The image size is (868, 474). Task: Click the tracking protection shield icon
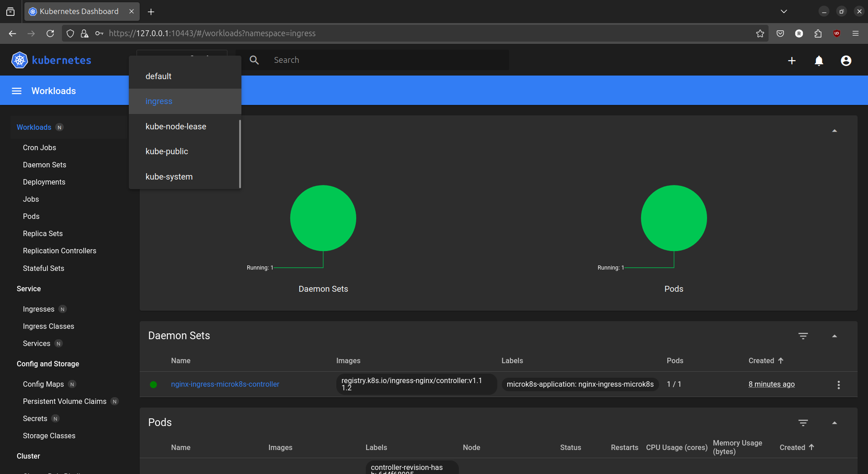(70, 33)
